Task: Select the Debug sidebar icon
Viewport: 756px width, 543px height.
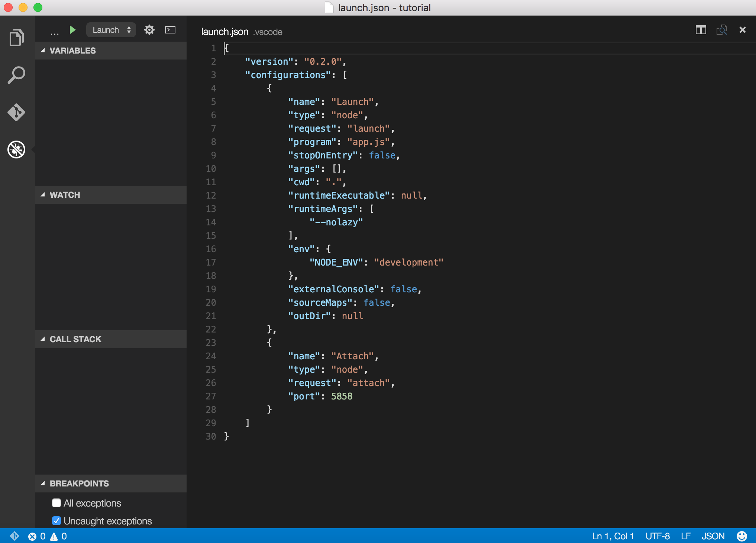Action: (x=16, y=150)
